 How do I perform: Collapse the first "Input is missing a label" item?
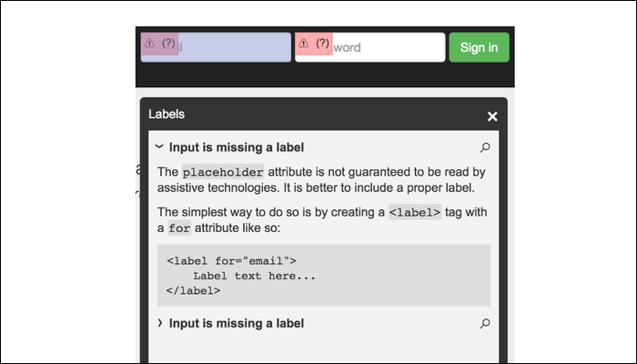[159, 147]
